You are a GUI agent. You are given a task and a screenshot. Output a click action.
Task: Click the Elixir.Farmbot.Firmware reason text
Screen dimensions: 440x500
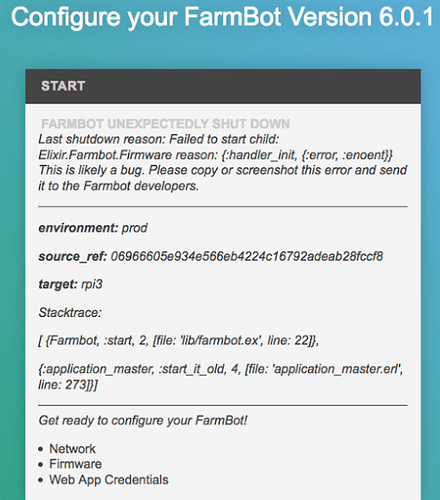tap(216, 155)
